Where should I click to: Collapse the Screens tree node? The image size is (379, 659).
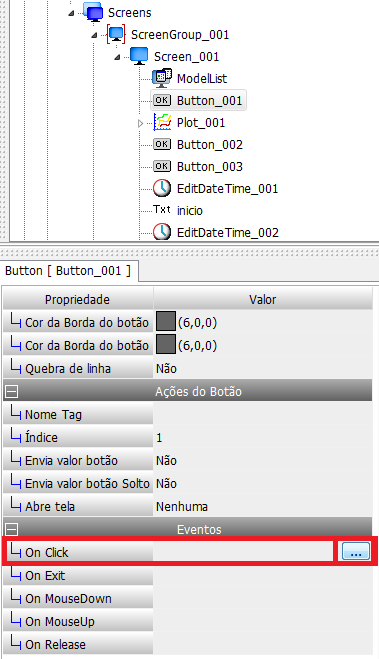coord(71,13)
